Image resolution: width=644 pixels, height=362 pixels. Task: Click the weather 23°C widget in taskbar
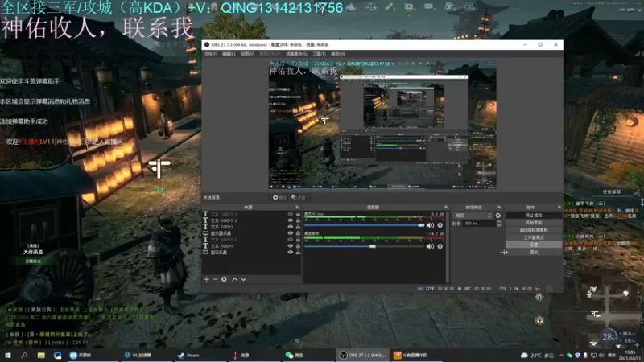[537, 355]
